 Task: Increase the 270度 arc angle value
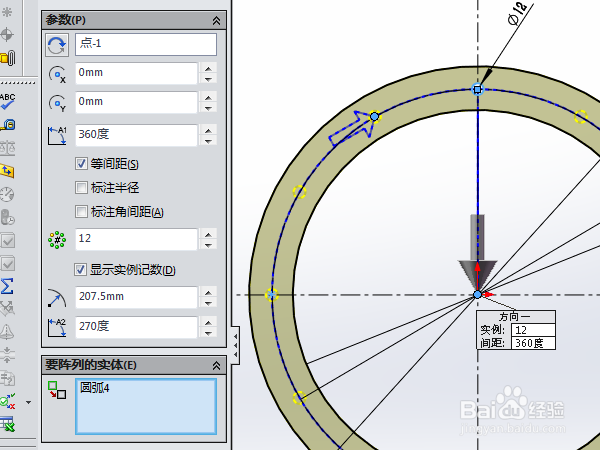pyautogui.click(x=208, y=323)
